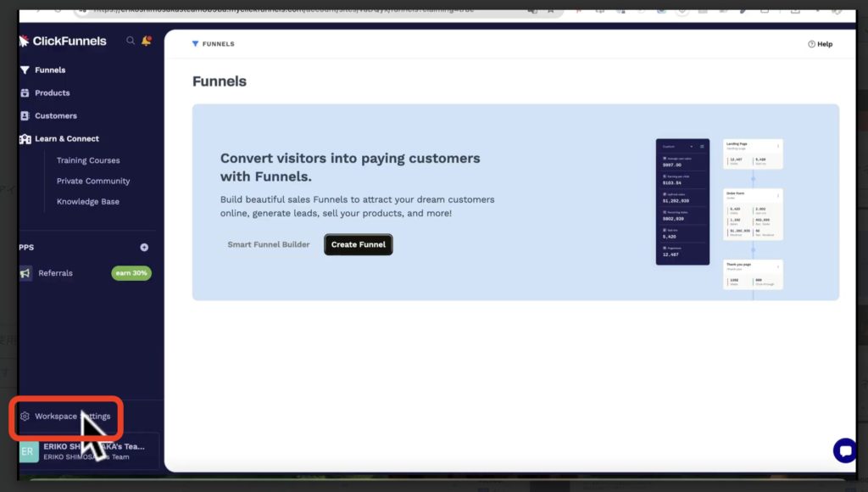Go to Knowledge Base
Image resolution: width=868 pixels, height=492 pixels.
coord(88,202)
